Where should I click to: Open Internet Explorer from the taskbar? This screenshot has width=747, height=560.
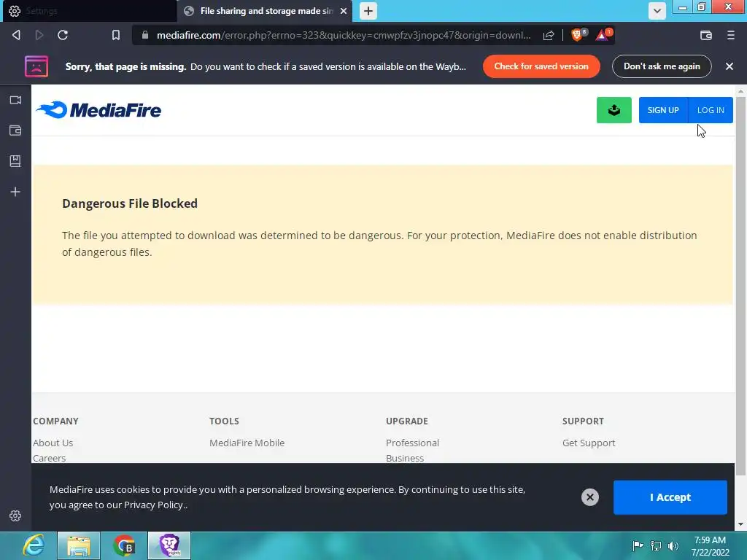tap(33, 545)
